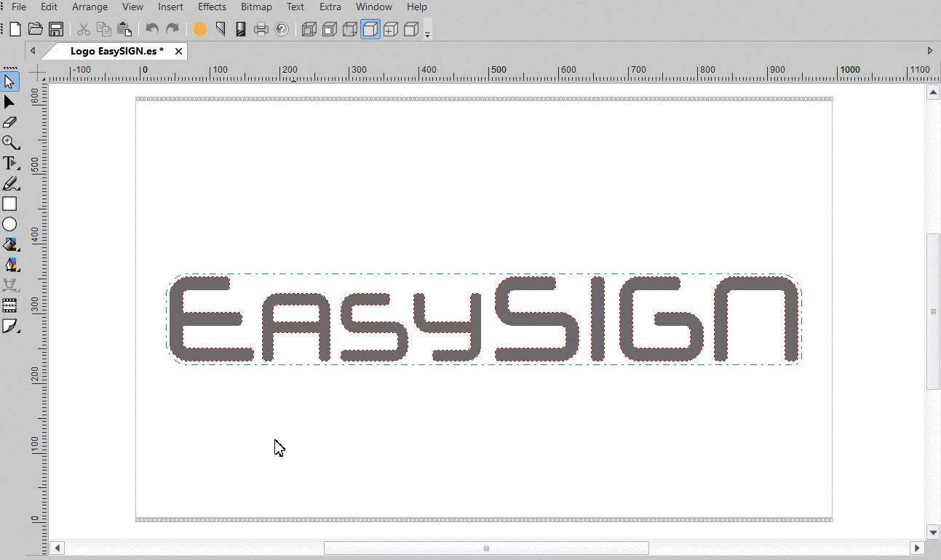The width and height of the screenshot is (941, 560).
Task: Close the Logo EasySIGN.es tab
Action: click(x=178, y=51)
